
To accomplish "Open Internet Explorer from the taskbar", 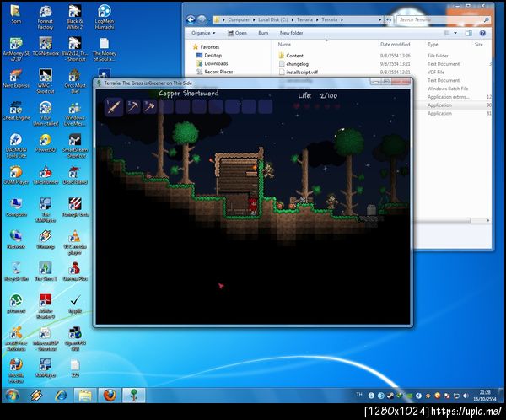I will click(61, 396).
